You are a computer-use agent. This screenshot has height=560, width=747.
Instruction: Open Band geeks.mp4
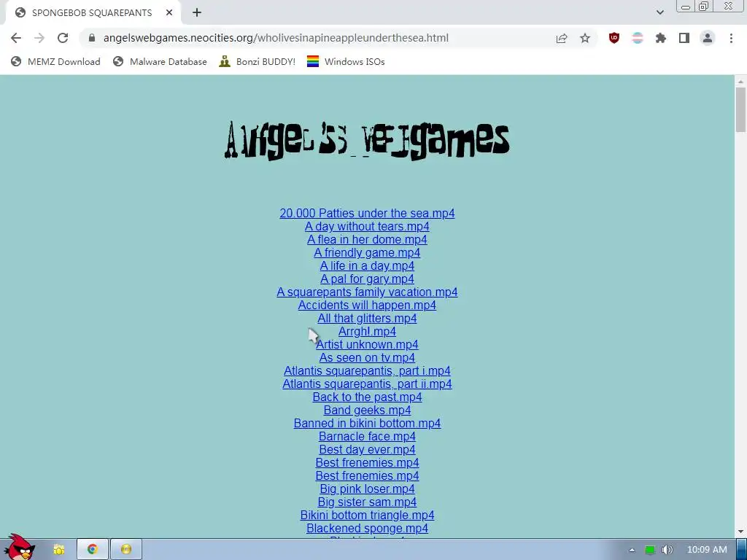pos(367,410)
